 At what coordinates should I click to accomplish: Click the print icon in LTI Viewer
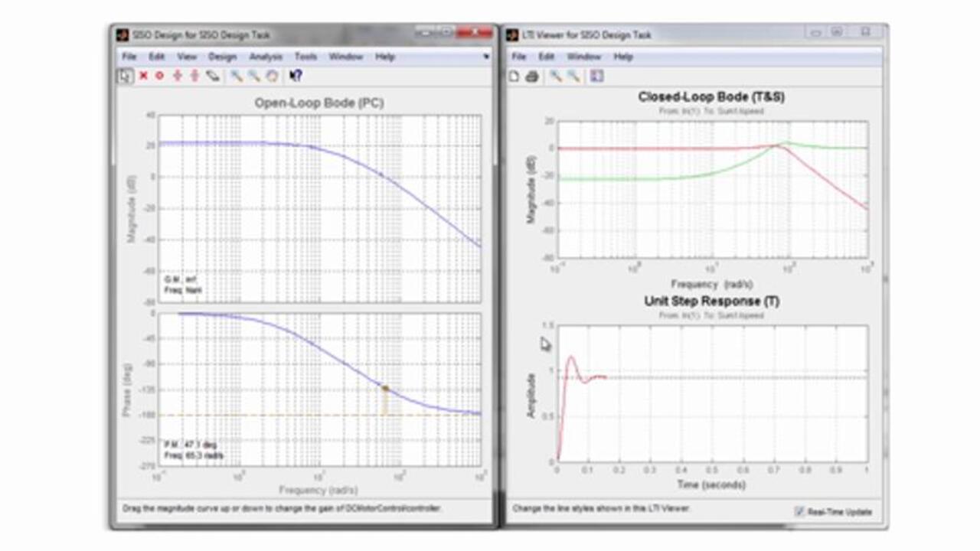pos(532,76)
